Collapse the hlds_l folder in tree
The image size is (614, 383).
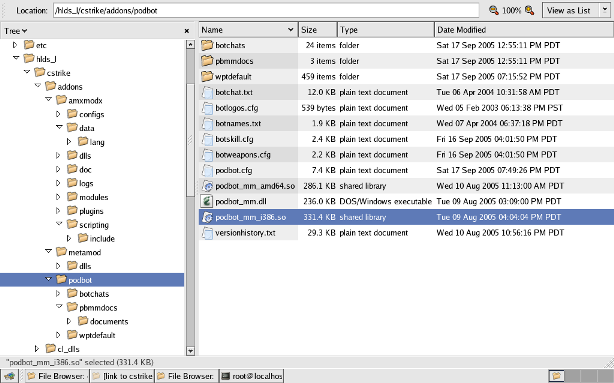click(x=16, y=58)
